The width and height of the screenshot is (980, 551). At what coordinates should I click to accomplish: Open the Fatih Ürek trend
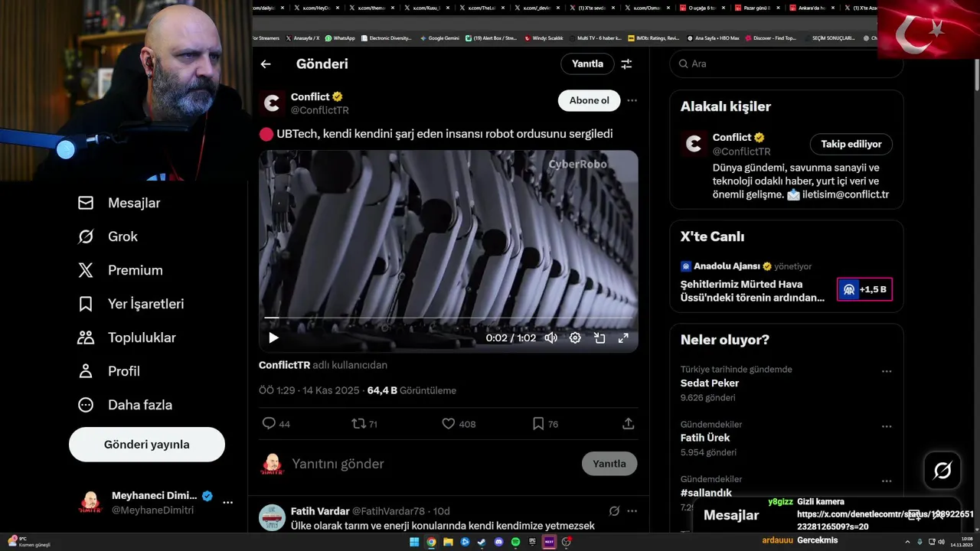(705, 438)
